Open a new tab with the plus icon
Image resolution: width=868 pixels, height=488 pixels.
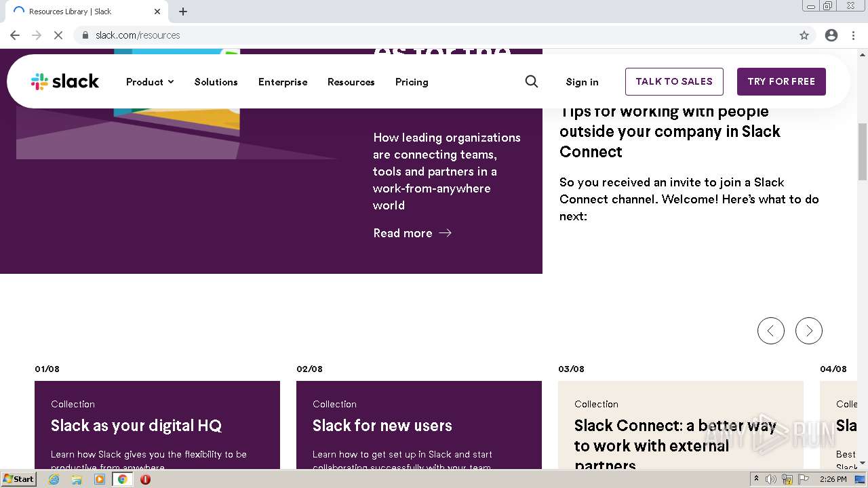[x=183, y=12]
